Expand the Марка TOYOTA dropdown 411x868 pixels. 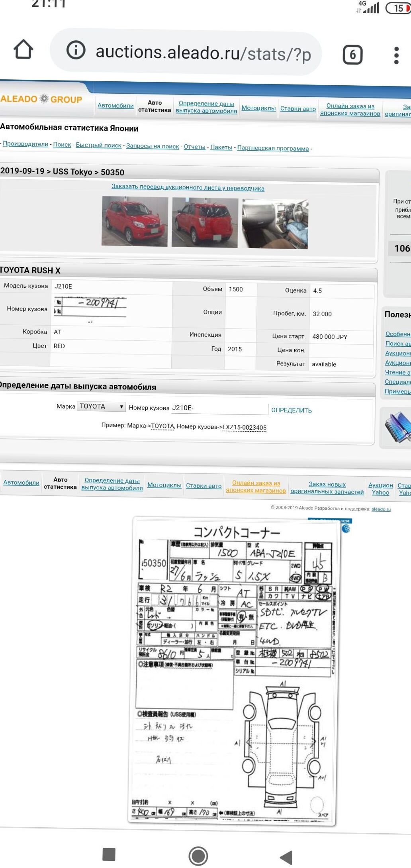pyautogui.click(x=101, y=406)
